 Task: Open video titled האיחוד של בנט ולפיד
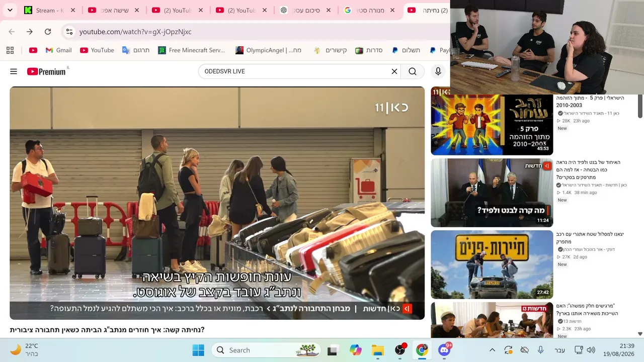(588, 170)
